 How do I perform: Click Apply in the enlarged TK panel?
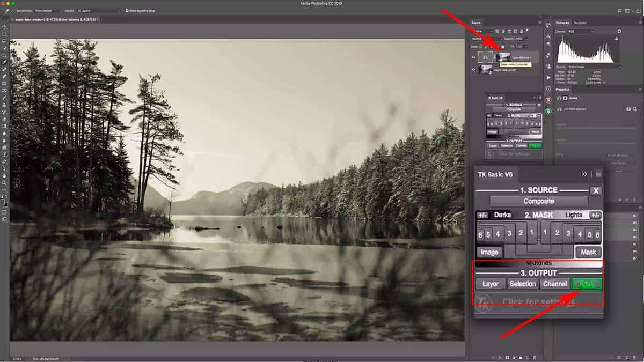coord(587,284)
